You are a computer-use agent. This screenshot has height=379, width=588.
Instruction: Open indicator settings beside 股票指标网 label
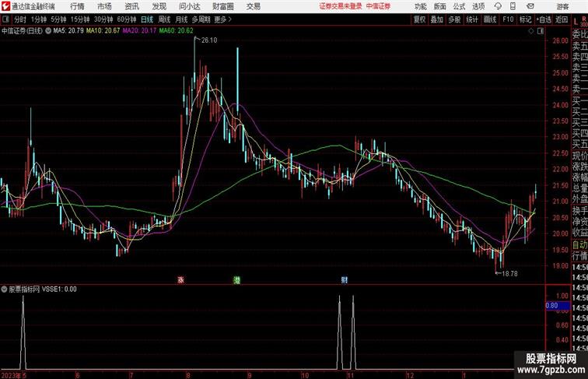(5, 288)
